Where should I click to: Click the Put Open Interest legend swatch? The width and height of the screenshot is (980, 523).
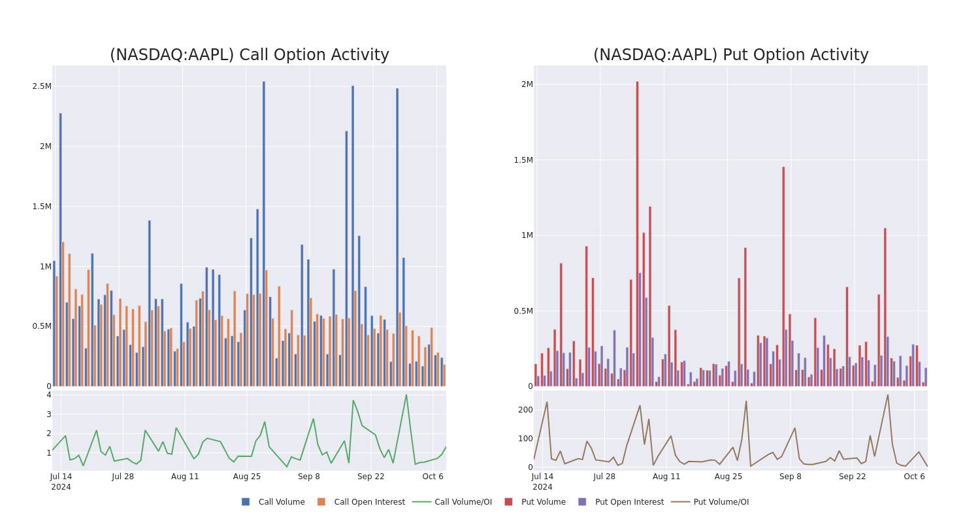tap(582, 502)
